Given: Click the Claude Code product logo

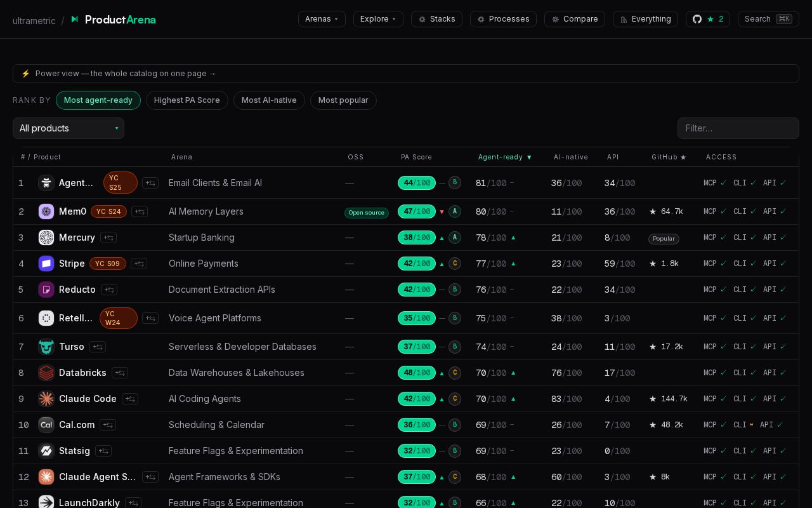Looking at the screenshot, I should click(46, 399).
